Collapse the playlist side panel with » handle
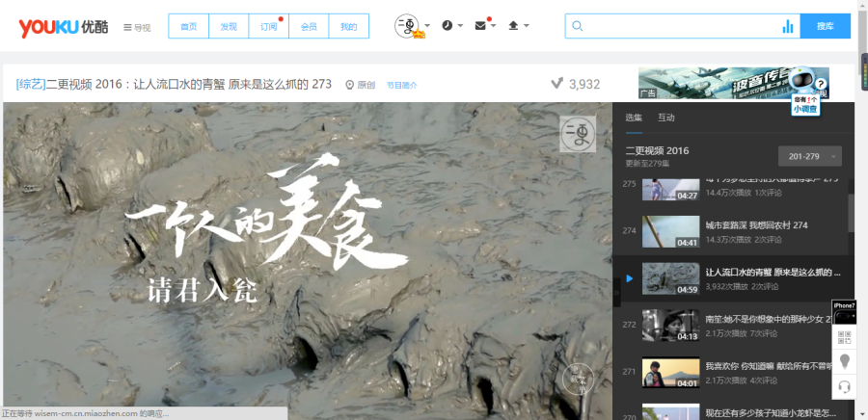This screenshot has width=868, height=420. 616,292
